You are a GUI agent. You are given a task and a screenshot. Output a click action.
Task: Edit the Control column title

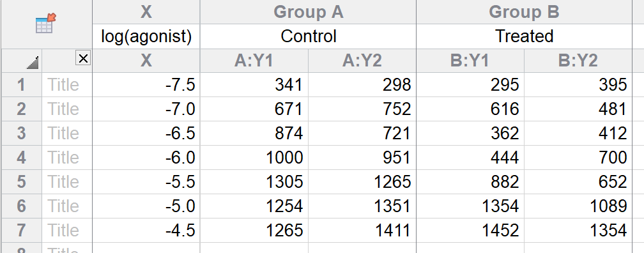[308, 36]
